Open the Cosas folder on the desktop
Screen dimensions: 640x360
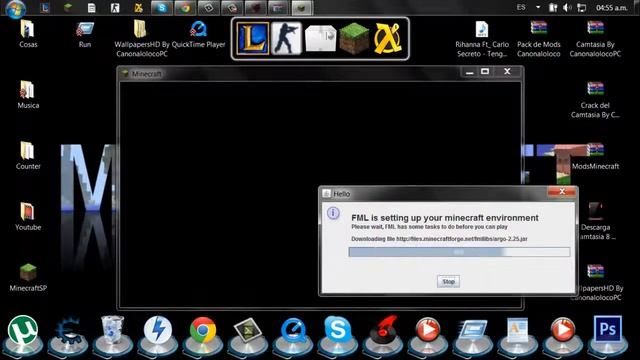pyautogui.click(x=28, y=34)
